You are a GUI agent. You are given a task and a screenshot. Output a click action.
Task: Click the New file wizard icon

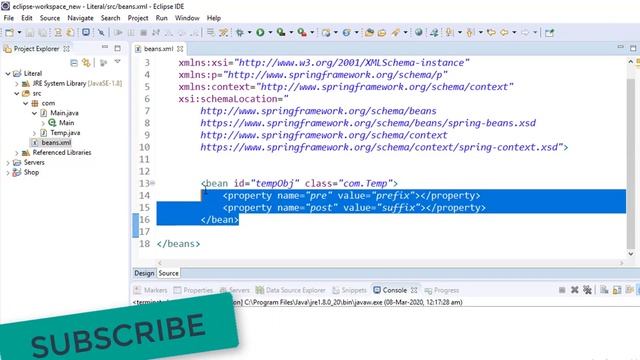click(x=9, y=33)
